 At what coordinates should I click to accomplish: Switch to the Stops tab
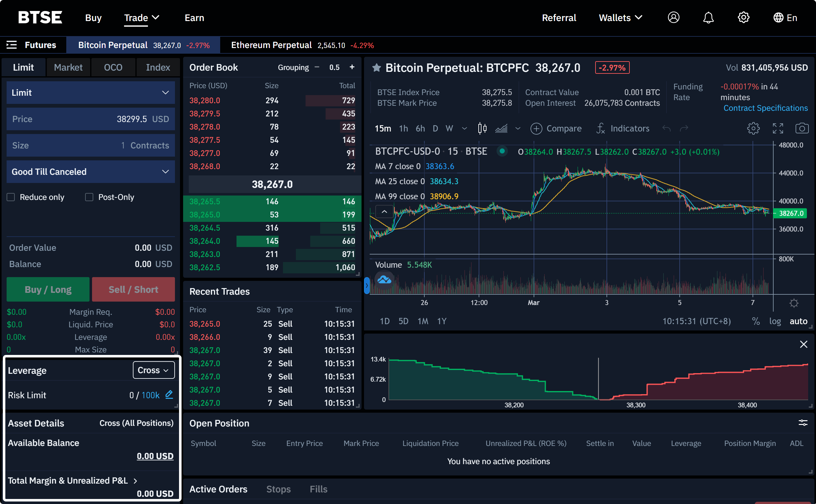[x=278, y=489]
